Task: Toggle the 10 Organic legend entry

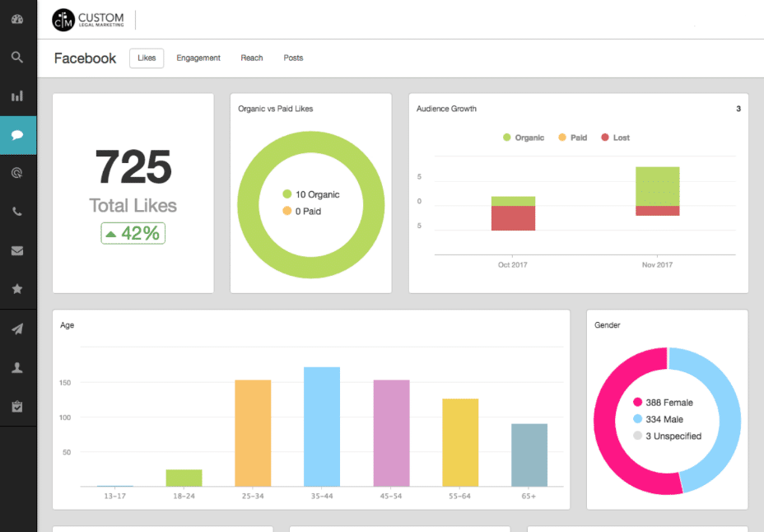Action: click(311, 194)
